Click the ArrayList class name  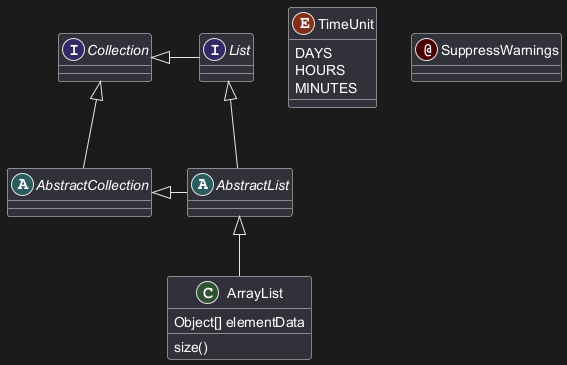(x=255, y=293)
